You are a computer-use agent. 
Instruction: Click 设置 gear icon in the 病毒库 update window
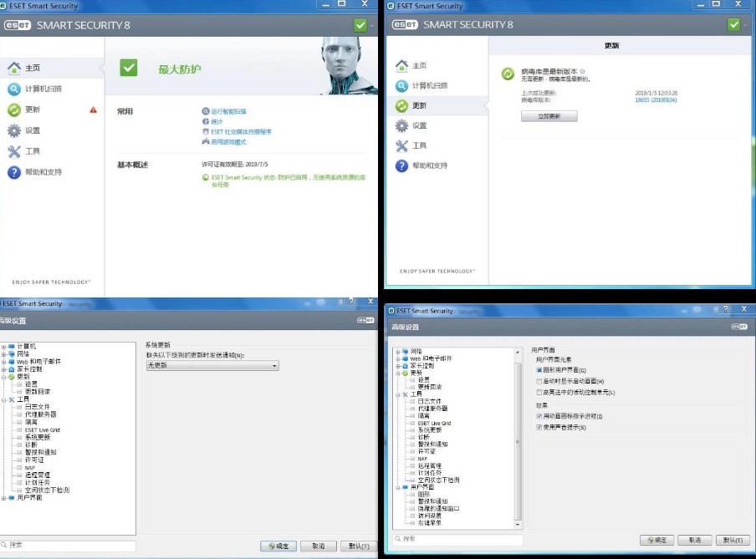pyautogui.click(x=401, y=126)
